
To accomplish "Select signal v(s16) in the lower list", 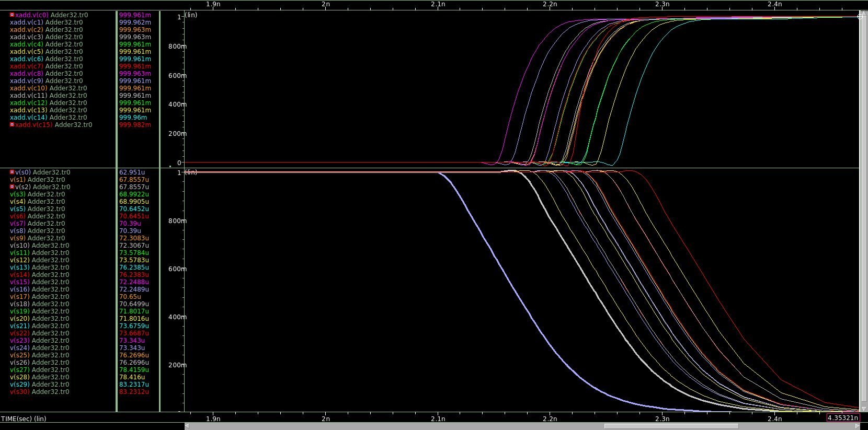I will tap(39, 289).
